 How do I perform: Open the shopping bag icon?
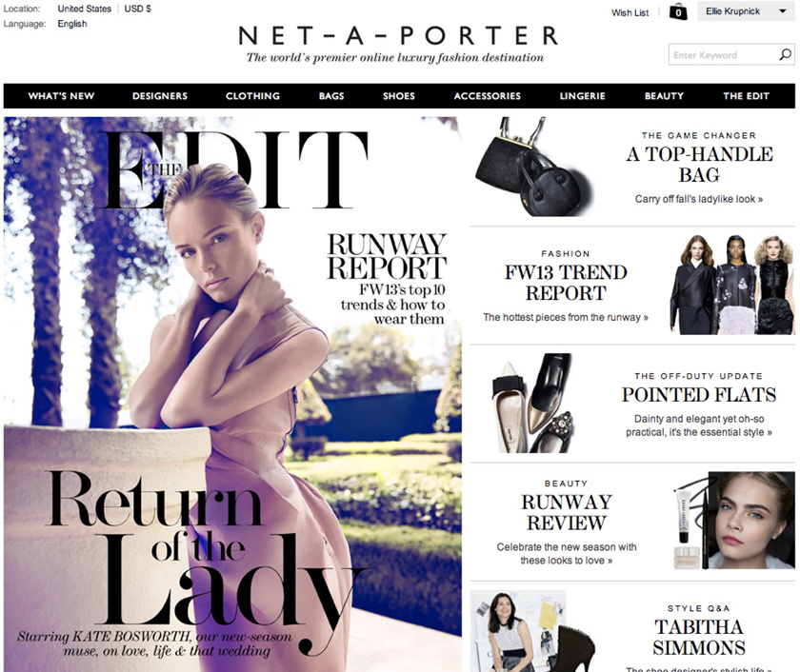coord(678,11)
